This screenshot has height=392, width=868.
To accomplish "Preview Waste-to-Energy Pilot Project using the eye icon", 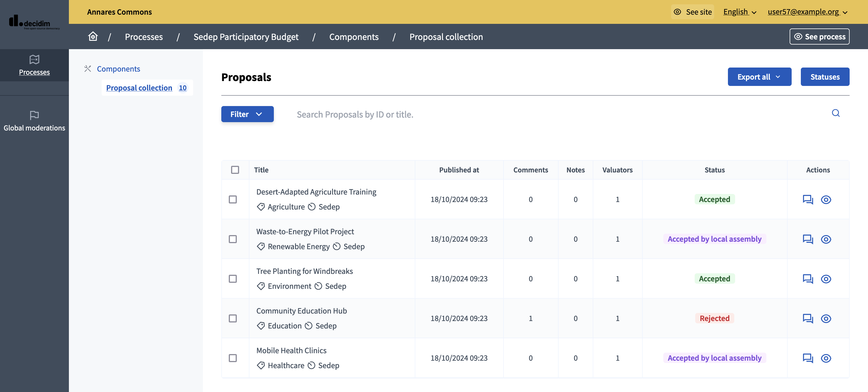I will (x=826, y=239).
